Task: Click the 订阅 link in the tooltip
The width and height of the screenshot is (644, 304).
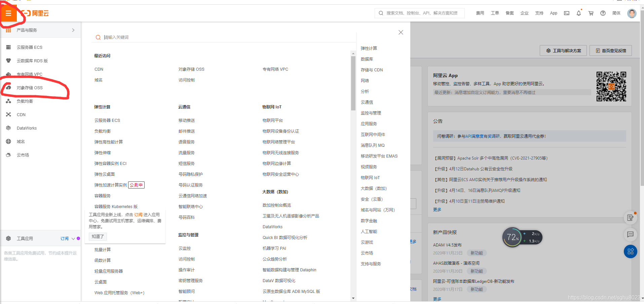Action: click(138, 215)
